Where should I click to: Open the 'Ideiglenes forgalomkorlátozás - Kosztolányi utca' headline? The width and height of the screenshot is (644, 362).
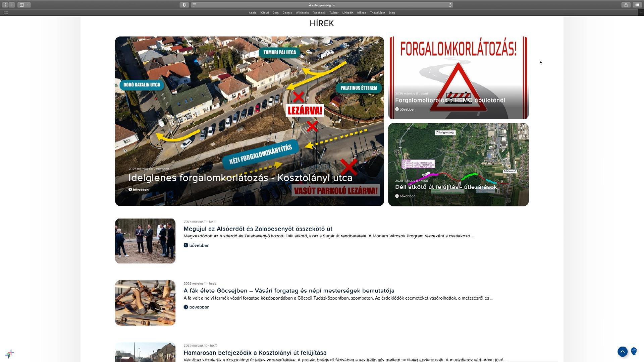pyautogui.click(x=240, y=178)
